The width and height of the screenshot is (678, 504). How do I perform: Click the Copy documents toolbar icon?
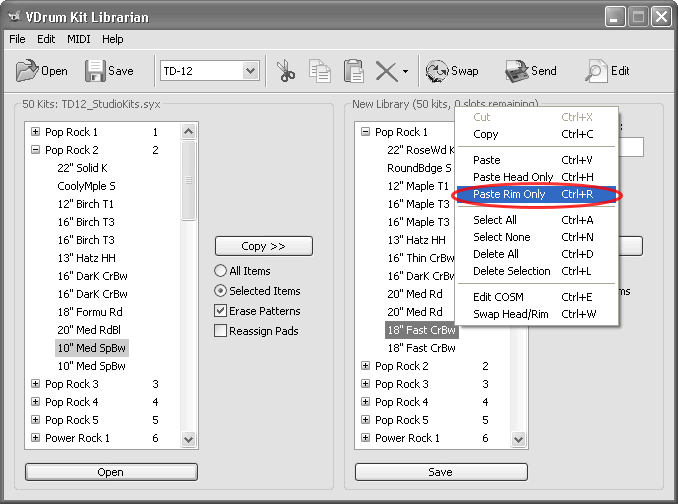320,71
